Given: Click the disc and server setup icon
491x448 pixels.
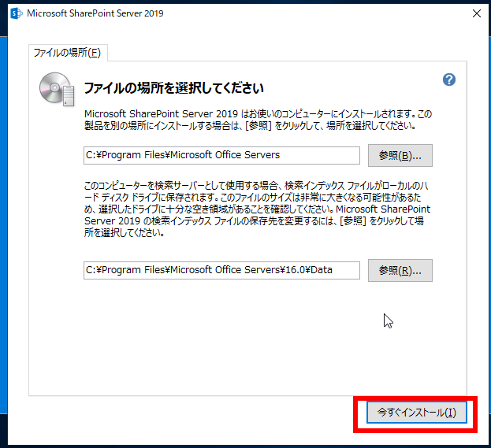Looking at the screenshot, I should click(57, 90).
